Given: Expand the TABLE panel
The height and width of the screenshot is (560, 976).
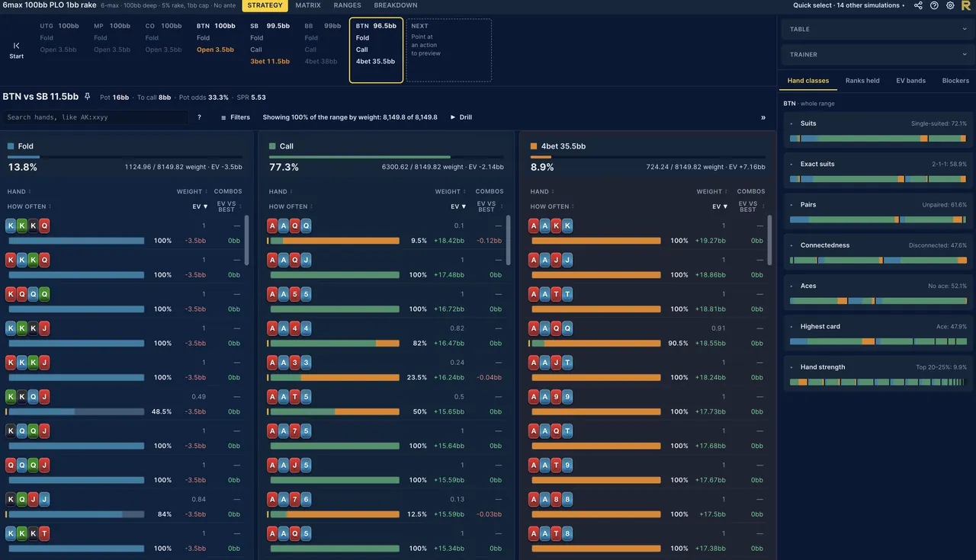Looking at the screenshot, I should pos(878,29).
